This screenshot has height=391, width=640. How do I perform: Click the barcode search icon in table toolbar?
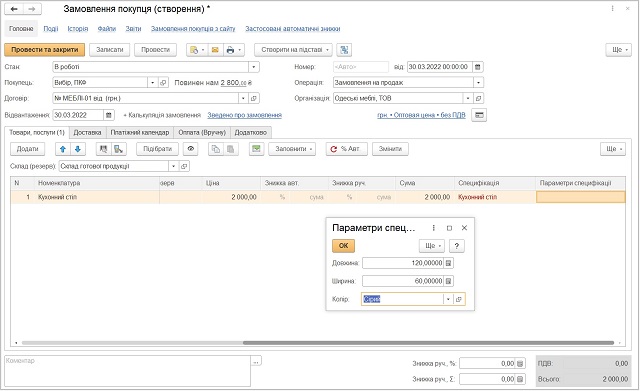click(x=104, y=149)
